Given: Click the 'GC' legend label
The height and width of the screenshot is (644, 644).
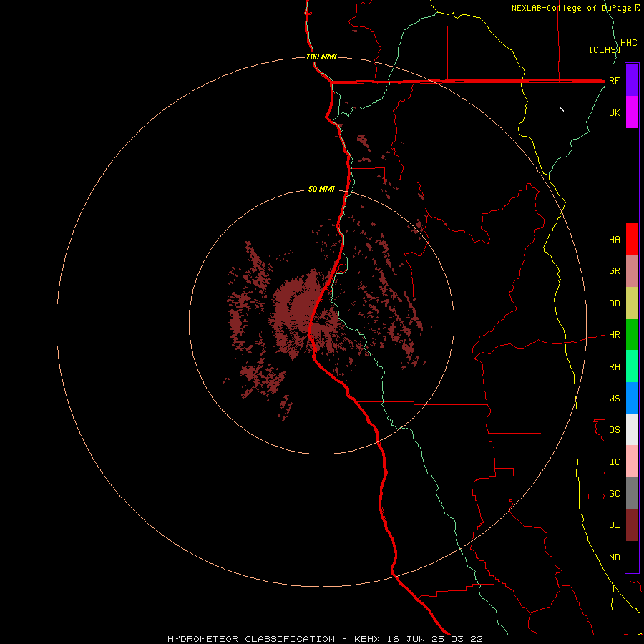Looking at the screenshot, I should 615,494.
